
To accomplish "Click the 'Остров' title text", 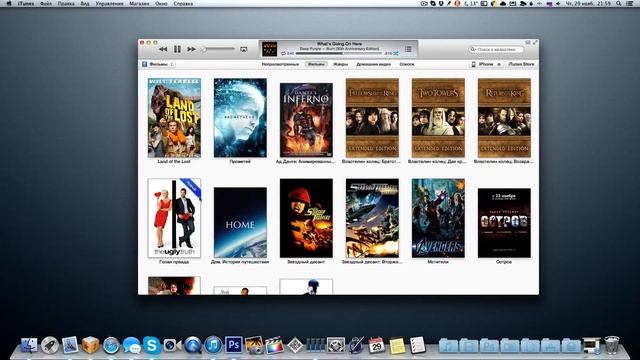I will point(504,262).
